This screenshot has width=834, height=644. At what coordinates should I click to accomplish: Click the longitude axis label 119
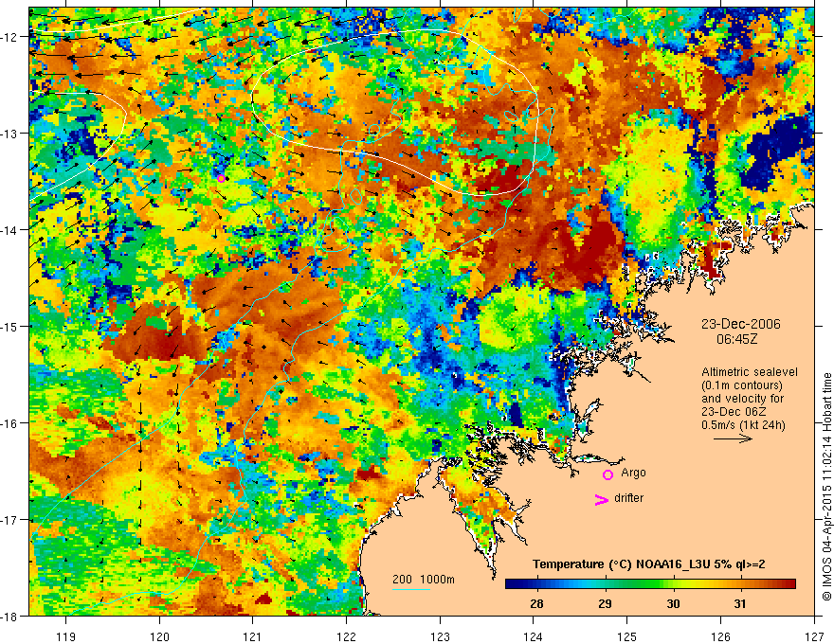click(x=66, y=636)
